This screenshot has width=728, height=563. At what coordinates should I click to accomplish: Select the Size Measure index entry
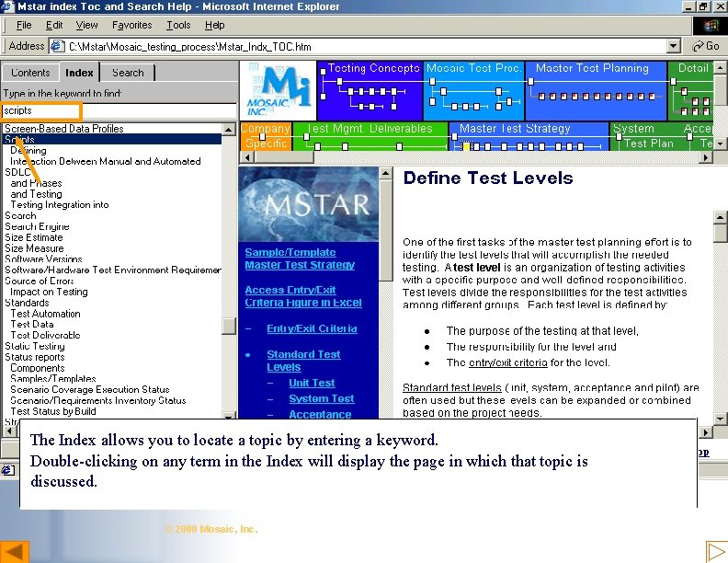(x=34, y=248)
